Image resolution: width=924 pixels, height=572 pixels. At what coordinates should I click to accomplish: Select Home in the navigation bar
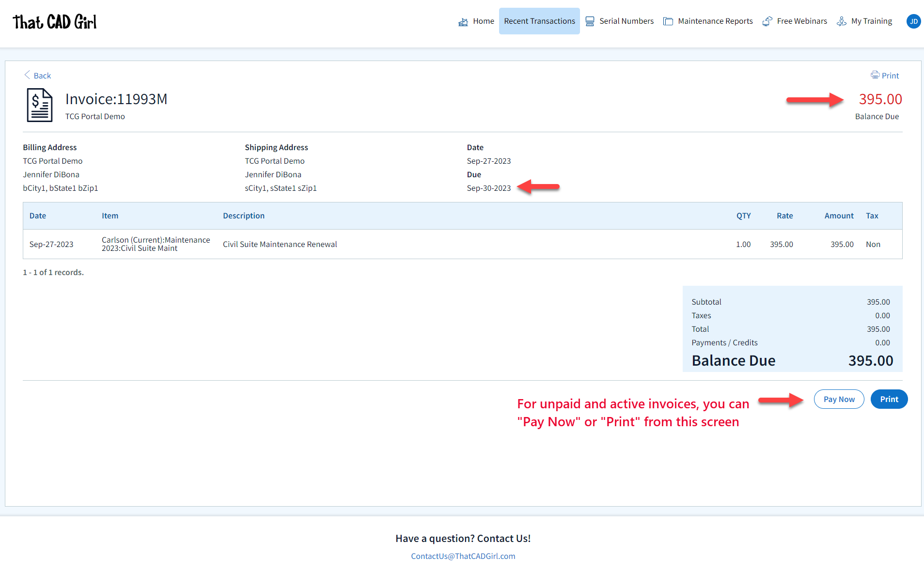click(x=483, y=21)
